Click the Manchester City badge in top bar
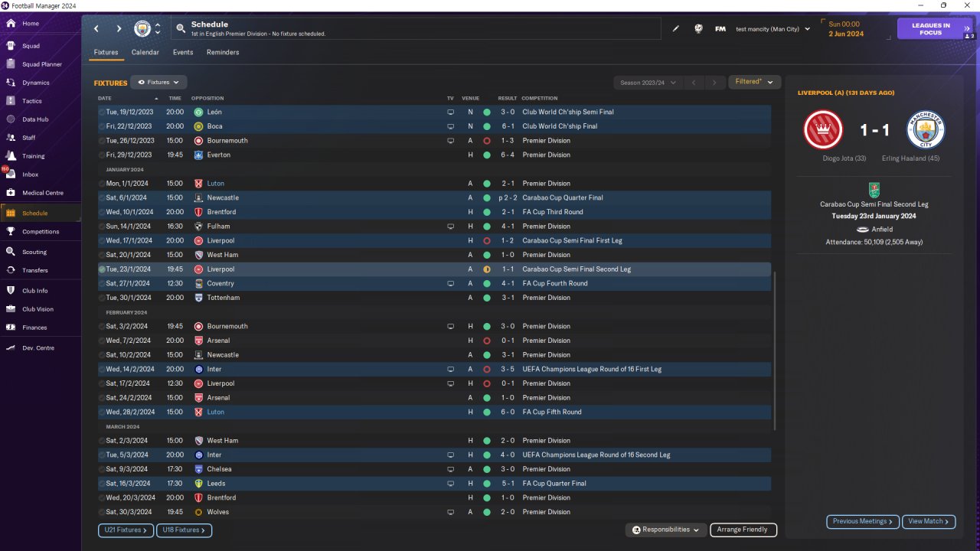This screenshot has height=551, width=980. (x=142, y=29)
